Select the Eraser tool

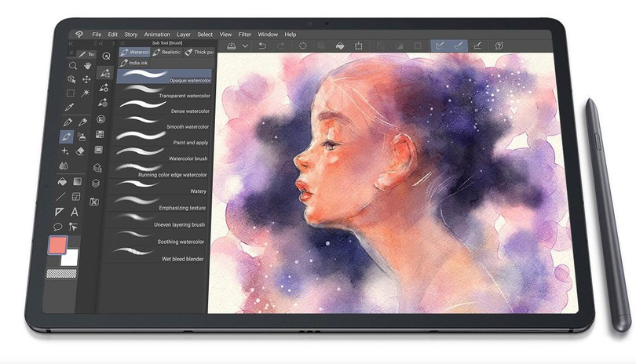point(80,151)
